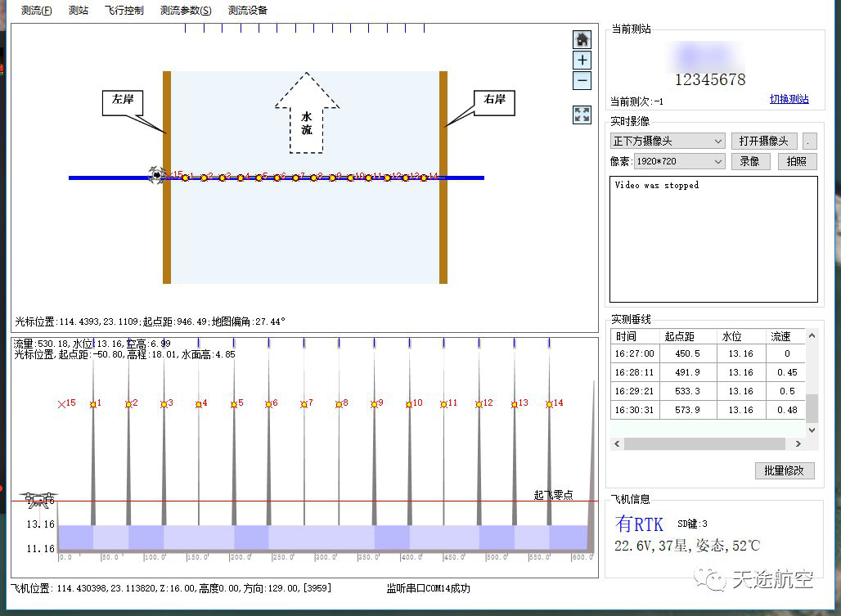Select the drone icon in the profile chart
The height and width of the screenshot is (616, 841).
(x=39, y=498)
